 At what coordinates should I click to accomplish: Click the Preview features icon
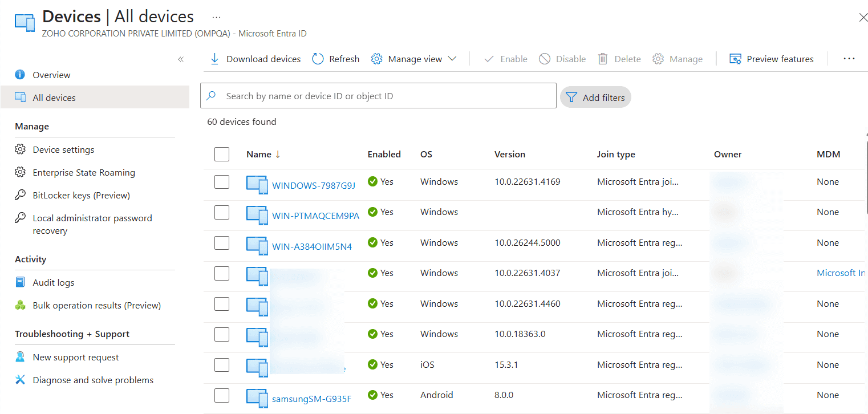(x=735, y=59)
